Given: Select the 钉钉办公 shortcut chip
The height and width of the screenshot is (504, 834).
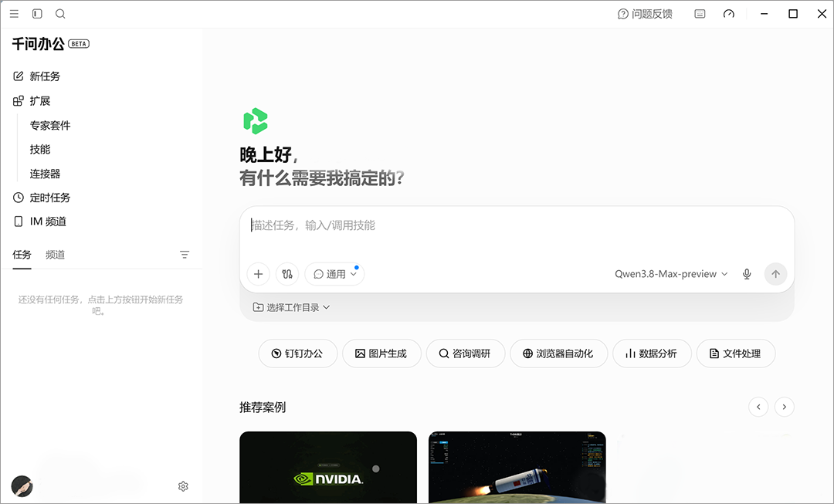Looking at the screenshot, I should pyautogui.click(x=298, y=353).
